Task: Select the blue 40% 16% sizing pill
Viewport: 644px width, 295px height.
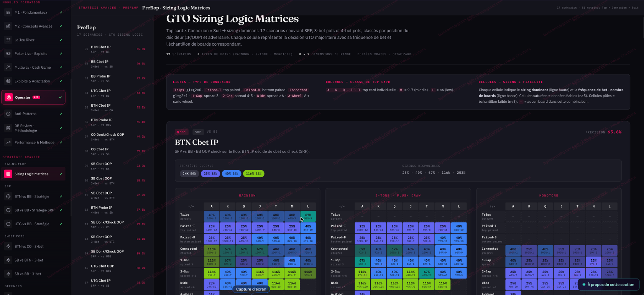Action: (232, 173)
